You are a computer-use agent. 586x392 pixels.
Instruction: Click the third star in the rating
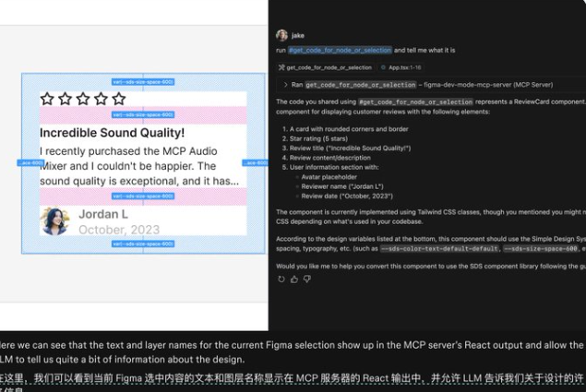82,99
